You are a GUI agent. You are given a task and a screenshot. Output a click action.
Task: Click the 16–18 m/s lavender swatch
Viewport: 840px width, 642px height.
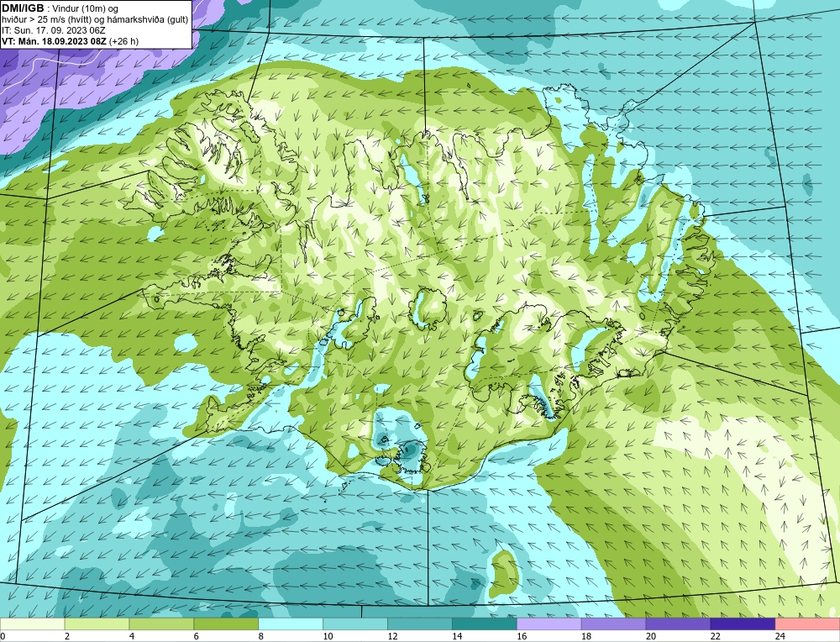[549, 624]
